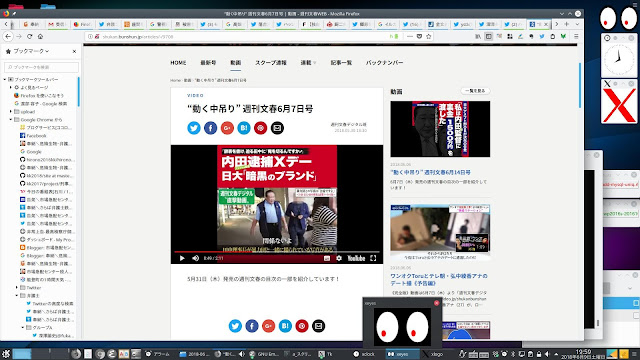
Task: Open the スクープ速報 nav item
Action: click(x=271, y=62)
